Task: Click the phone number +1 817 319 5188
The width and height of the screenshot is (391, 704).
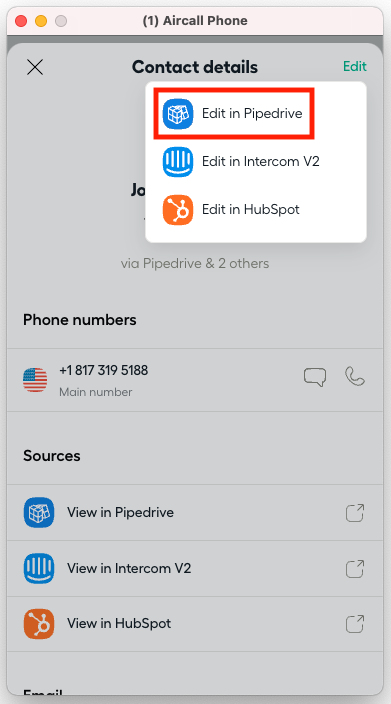Action: [x=104, y=370]
